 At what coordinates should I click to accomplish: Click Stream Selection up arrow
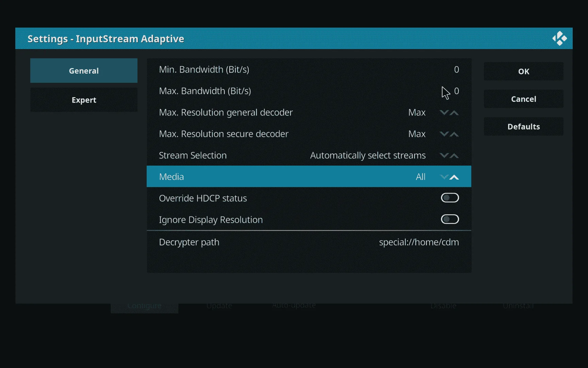pyautogui.click(x=454, y=155)
